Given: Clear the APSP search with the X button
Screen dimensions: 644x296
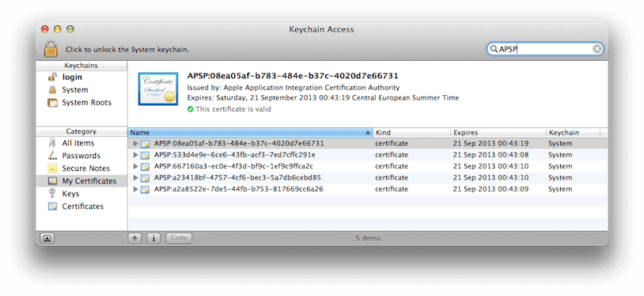Looking at the screenshot, I should coord(597,49).
